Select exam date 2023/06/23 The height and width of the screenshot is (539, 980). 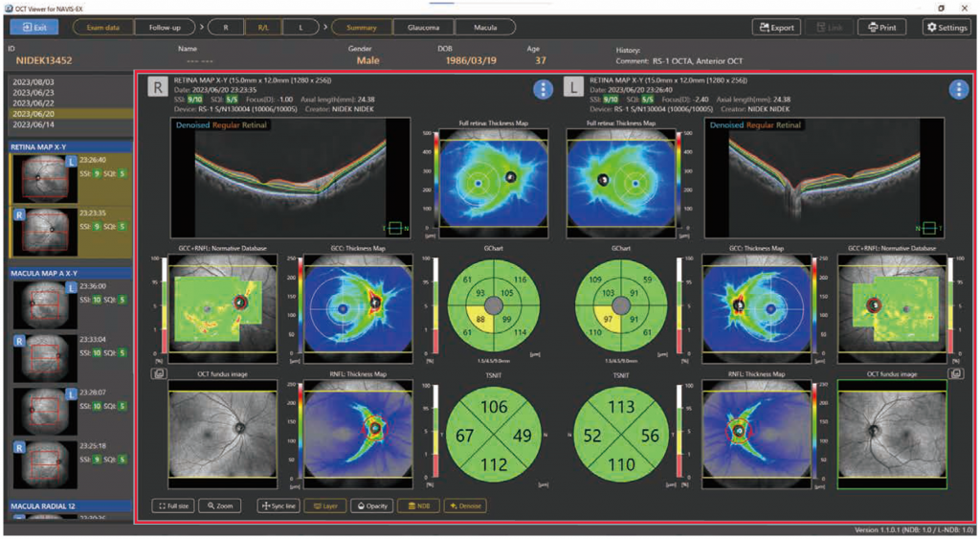[70, 93]
